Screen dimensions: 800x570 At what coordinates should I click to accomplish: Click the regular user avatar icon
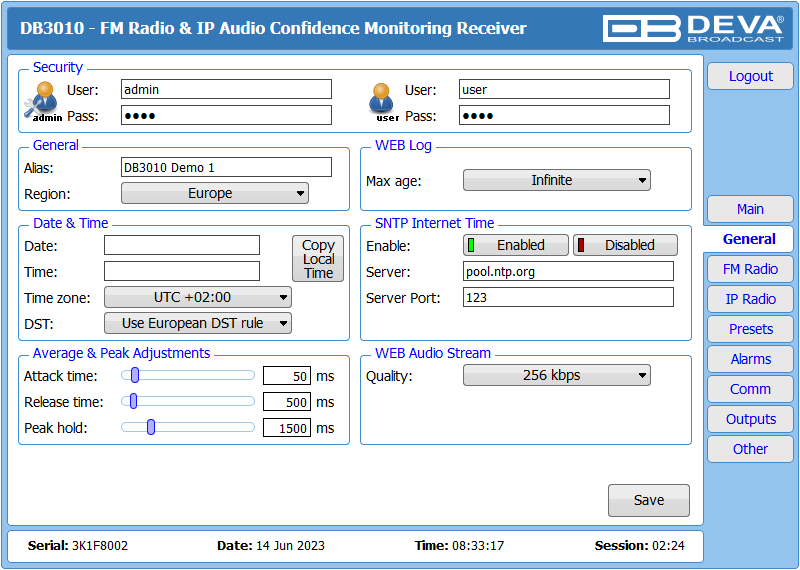[x=382, y=102]
